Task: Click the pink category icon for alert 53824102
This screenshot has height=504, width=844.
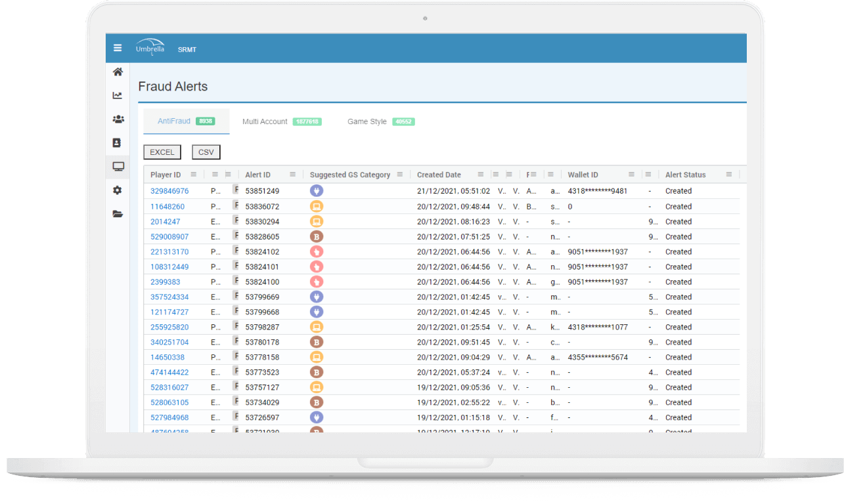Action: pyautogui.click(x=317, y=251)
